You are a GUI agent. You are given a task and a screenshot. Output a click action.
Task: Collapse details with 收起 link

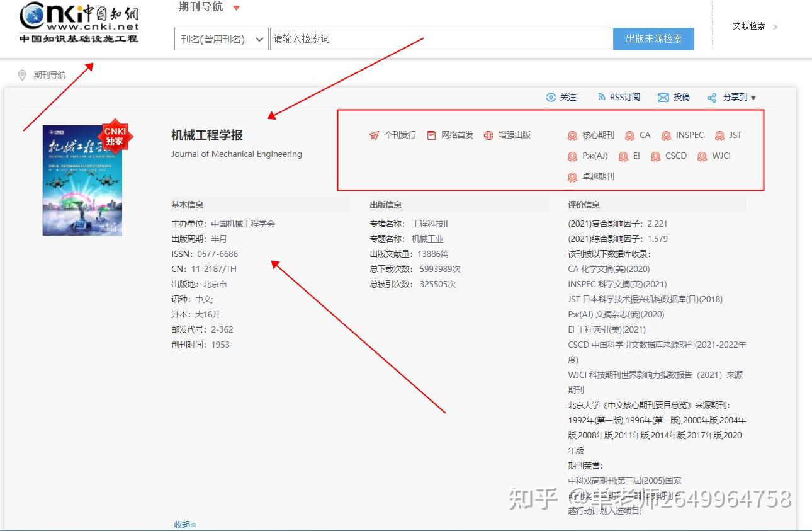185,525
